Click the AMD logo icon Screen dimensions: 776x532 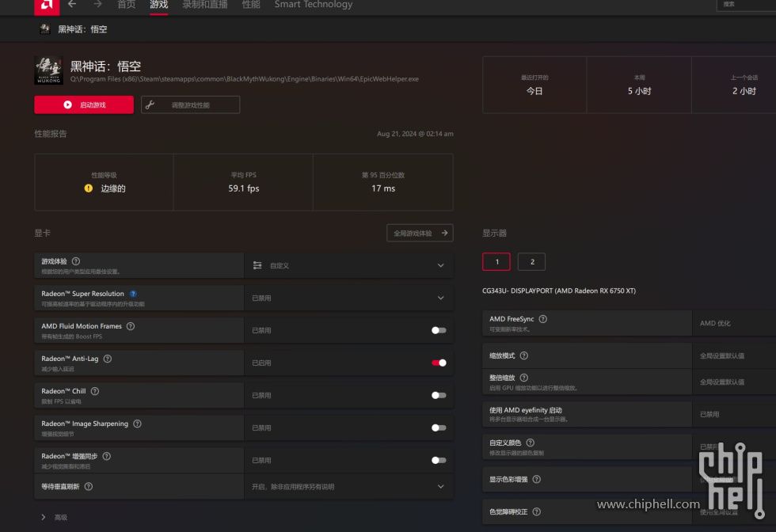click(47, 6)
